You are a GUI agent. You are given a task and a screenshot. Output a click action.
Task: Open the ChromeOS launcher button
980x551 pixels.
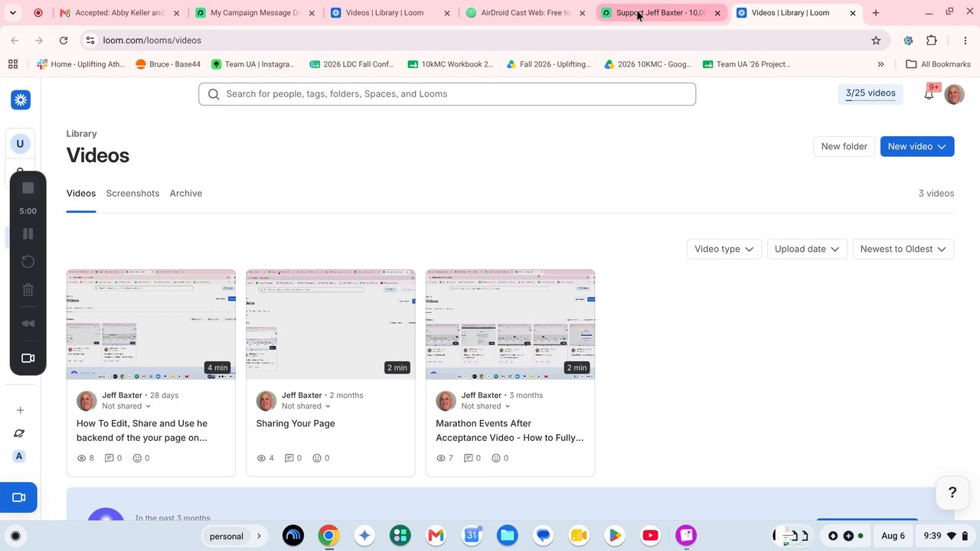(15, 536)
